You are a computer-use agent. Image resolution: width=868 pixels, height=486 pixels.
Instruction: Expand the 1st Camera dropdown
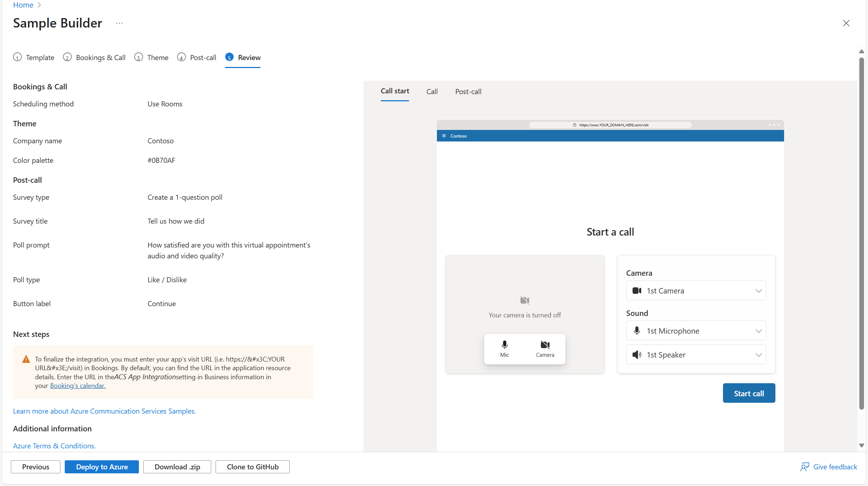pos(758,290)
